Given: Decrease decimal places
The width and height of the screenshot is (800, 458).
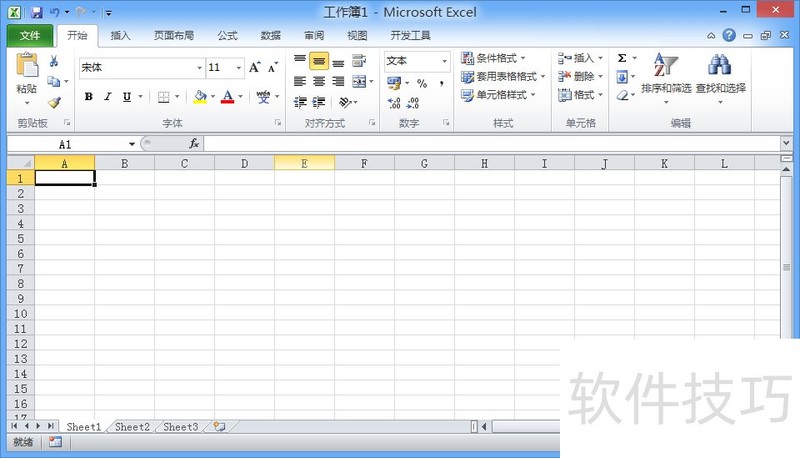Looking at the screenshot, I should coord(413,103).
